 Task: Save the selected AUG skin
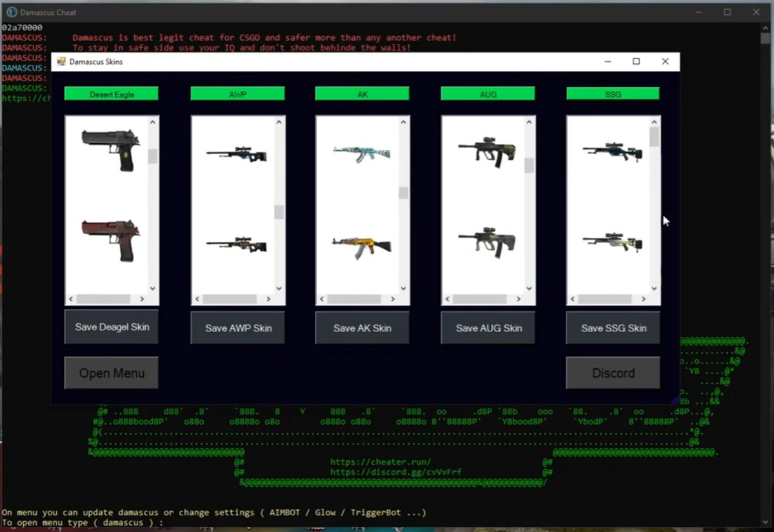[488, 328]
